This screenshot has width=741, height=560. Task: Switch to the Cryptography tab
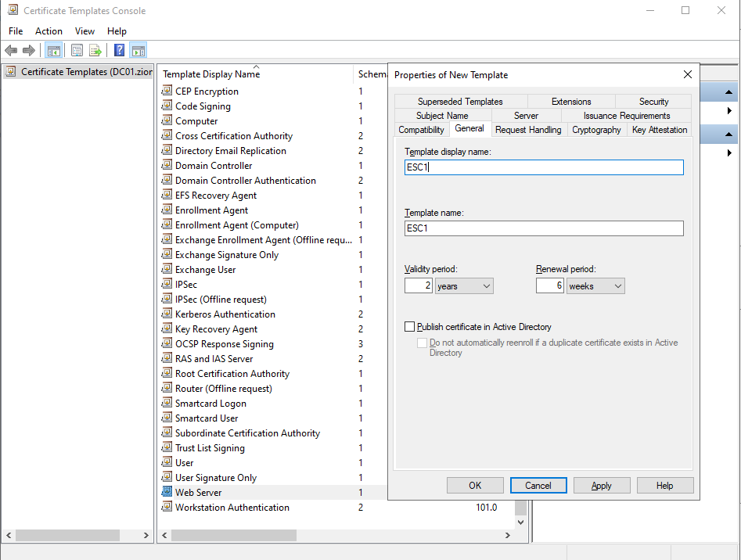click(x=596, y=130)
